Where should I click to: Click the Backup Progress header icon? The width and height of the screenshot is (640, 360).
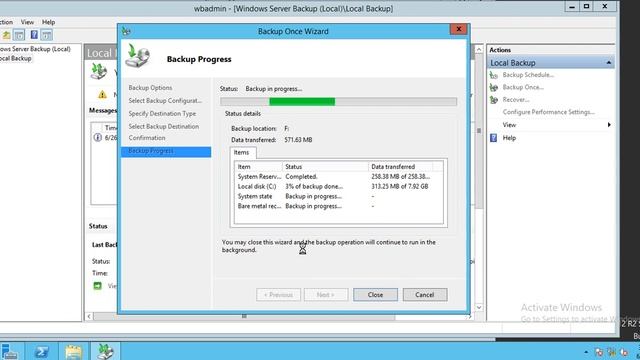(138, 56)
